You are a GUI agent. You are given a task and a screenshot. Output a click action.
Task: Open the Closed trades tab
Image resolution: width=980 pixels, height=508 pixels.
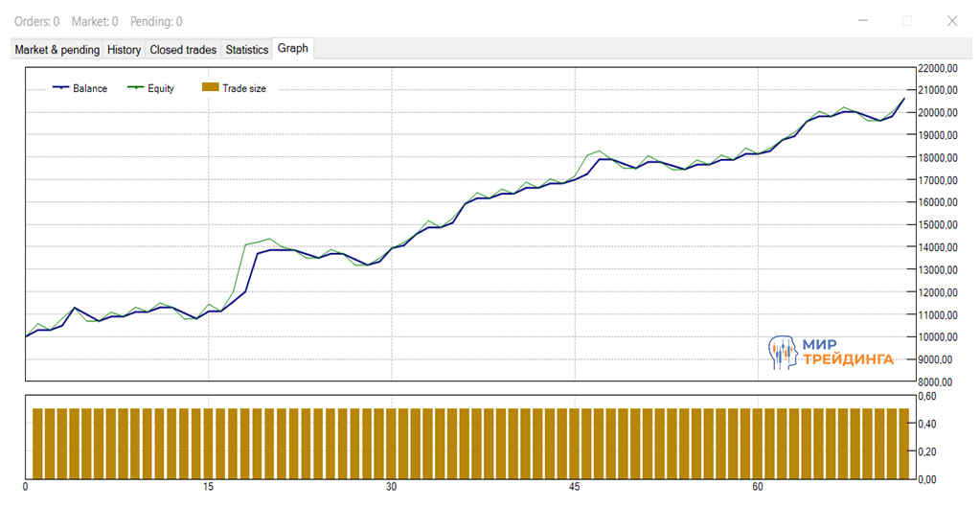click(183, 50)
